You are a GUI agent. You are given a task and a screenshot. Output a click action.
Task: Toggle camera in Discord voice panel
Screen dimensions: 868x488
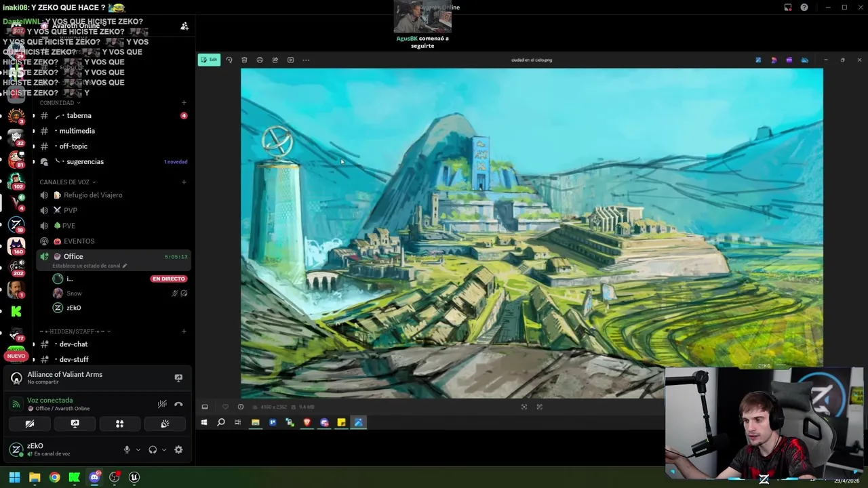(30, 424)
